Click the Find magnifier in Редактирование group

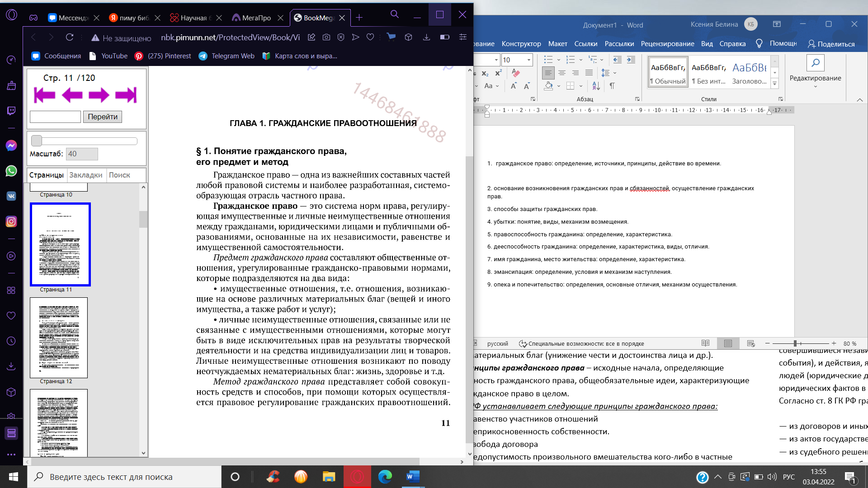[x=815, y=63]
